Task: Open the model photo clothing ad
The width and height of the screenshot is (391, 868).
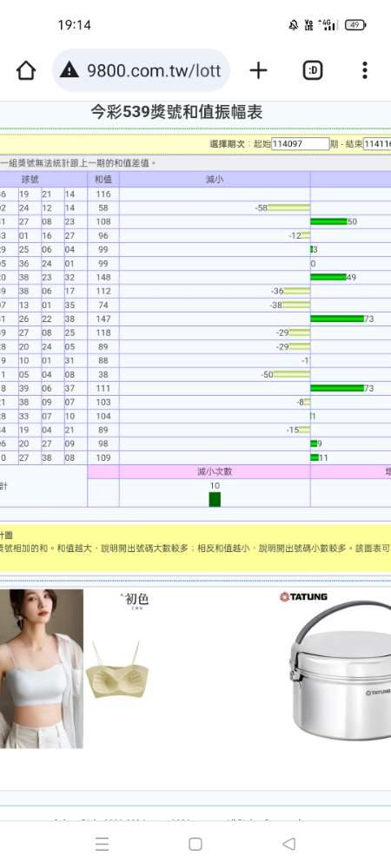Action: click(42, 668)
